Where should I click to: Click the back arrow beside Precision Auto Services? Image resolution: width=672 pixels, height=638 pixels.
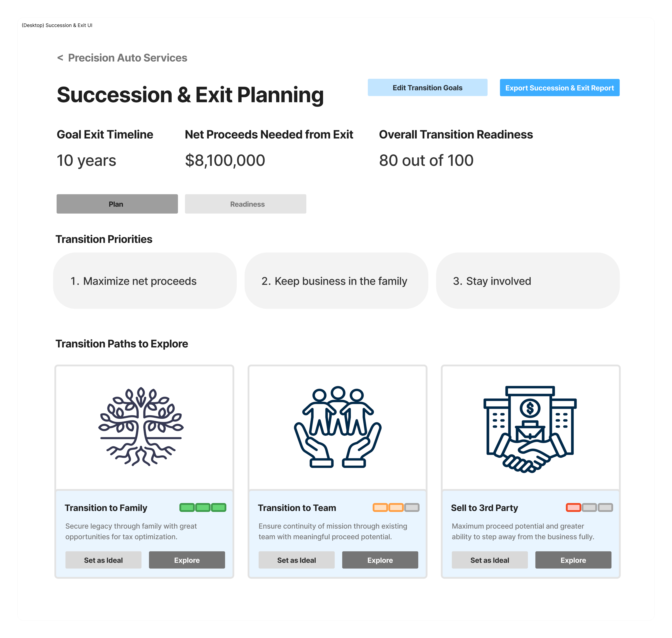[60, 58]
